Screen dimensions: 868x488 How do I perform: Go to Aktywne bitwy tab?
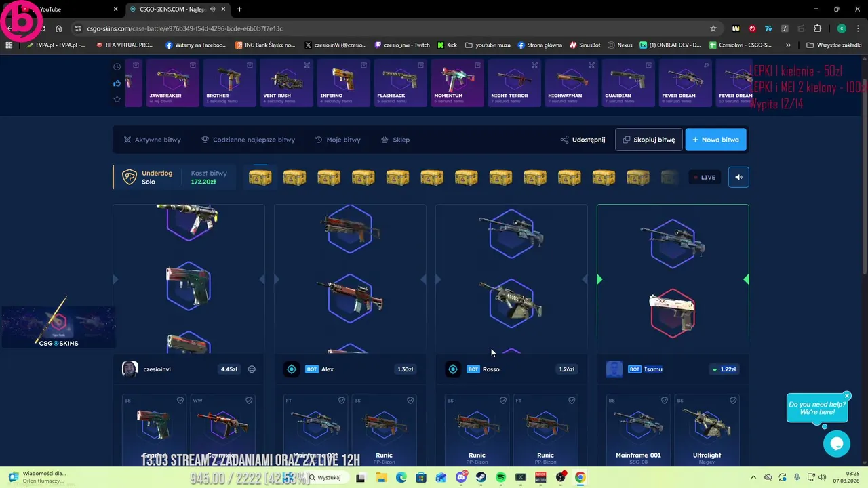coord(152,140)
